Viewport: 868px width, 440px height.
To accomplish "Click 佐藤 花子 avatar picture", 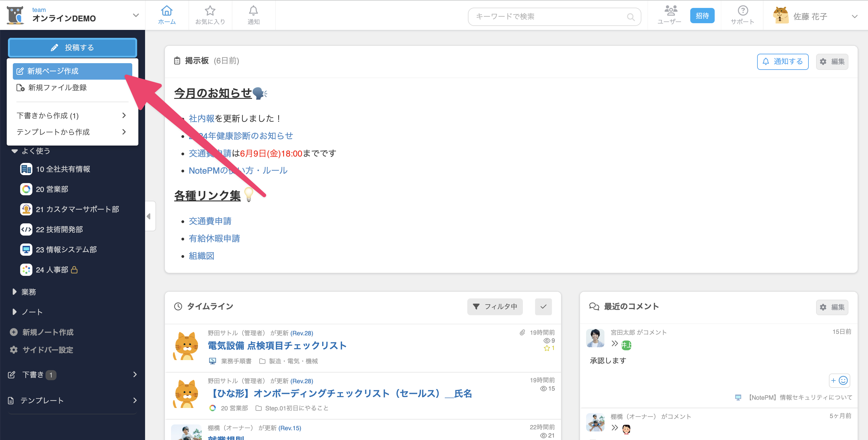I will [x=781, y=16].
